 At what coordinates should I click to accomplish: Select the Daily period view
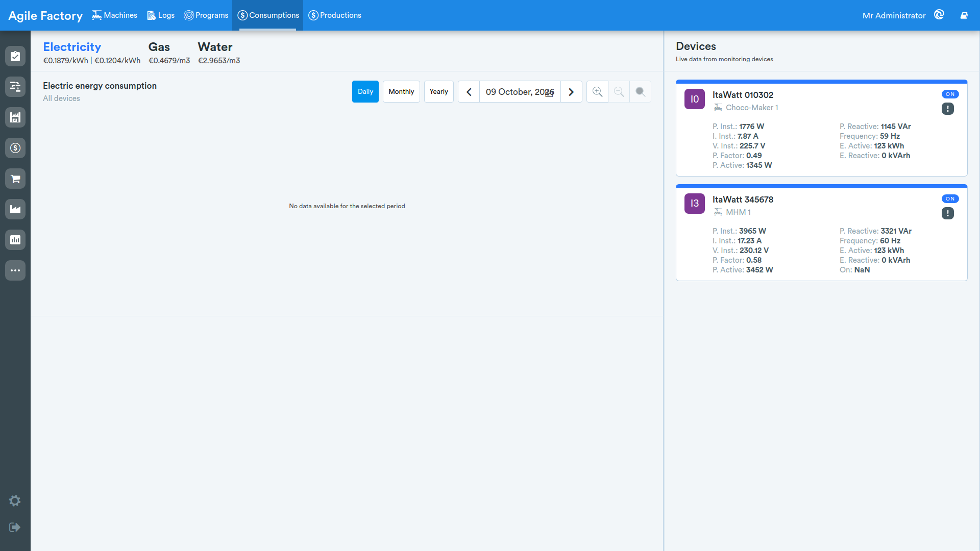365,92
